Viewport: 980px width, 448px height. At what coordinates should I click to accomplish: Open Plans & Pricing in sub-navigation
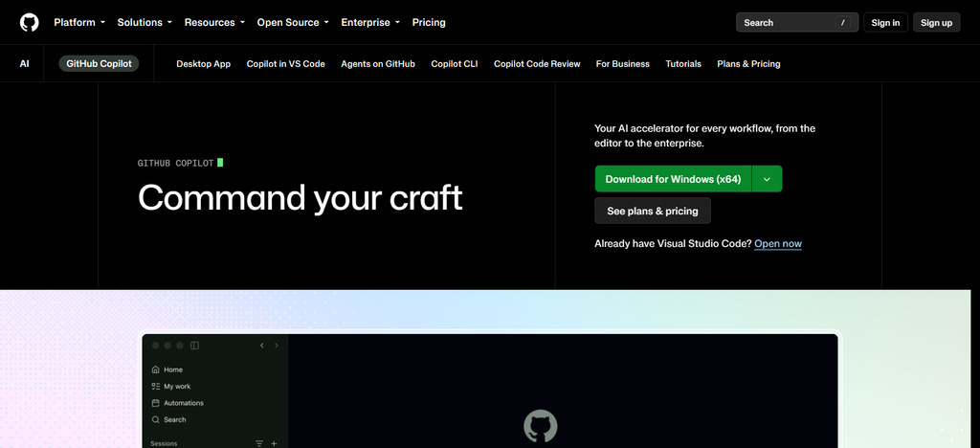[x=748, y=64]
